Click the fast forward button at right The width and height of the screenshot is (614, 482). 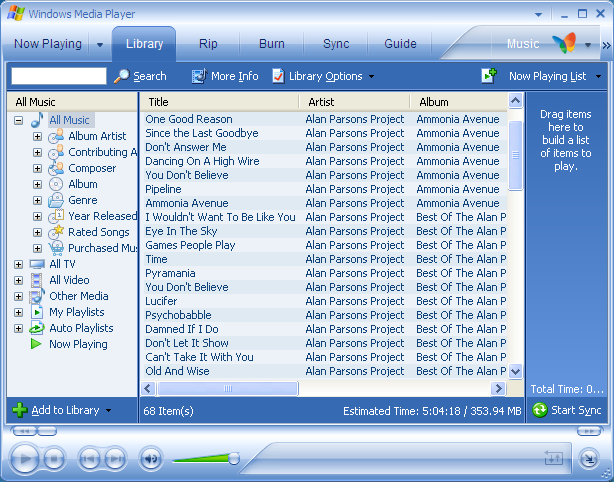tap(589, 431)
